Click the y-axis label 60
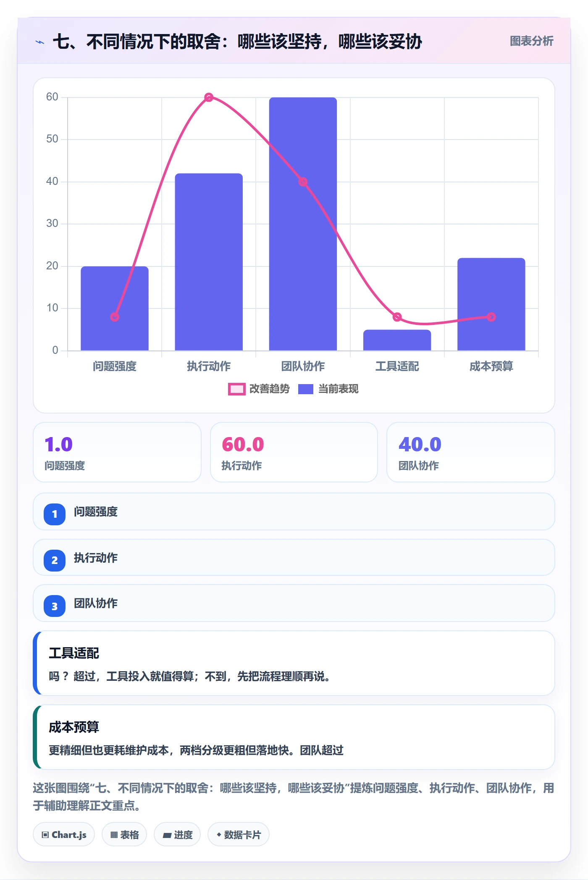This screenshot has width=588, height=880. point(52,97)
